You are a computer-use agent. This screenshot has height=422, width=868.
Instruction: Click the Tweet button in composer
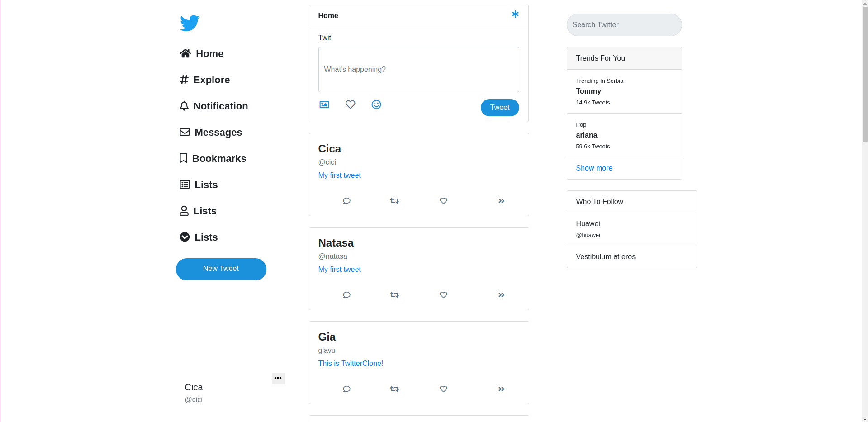499,108
